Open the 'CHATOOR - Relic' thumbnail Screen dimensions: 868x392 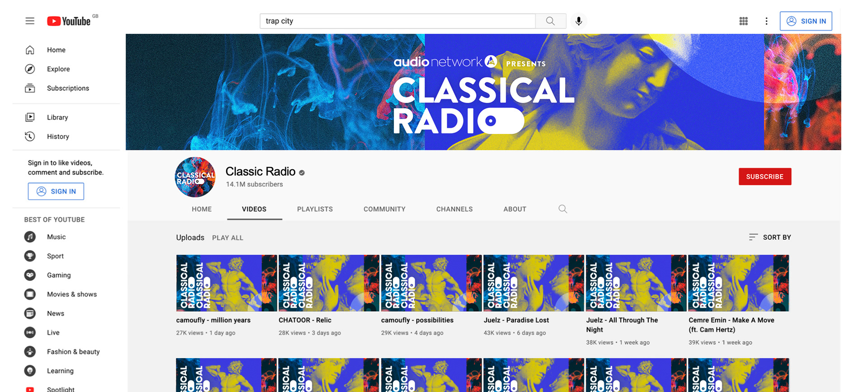click(329, 283)
